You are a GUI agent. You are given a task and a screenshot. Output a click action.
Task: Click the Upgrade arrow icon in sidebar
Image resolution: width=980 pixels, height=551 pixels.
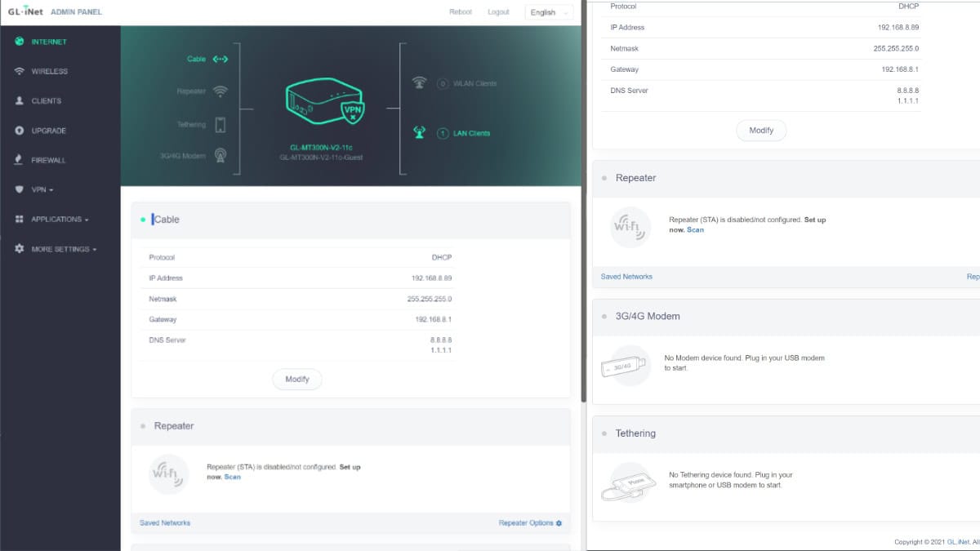(20, 131)
